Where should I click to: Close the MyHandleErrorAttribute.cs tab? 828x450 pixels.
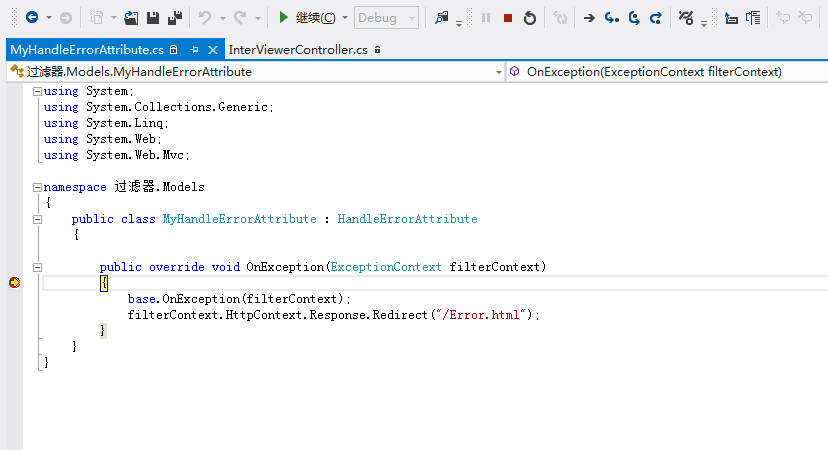[213, 50]
